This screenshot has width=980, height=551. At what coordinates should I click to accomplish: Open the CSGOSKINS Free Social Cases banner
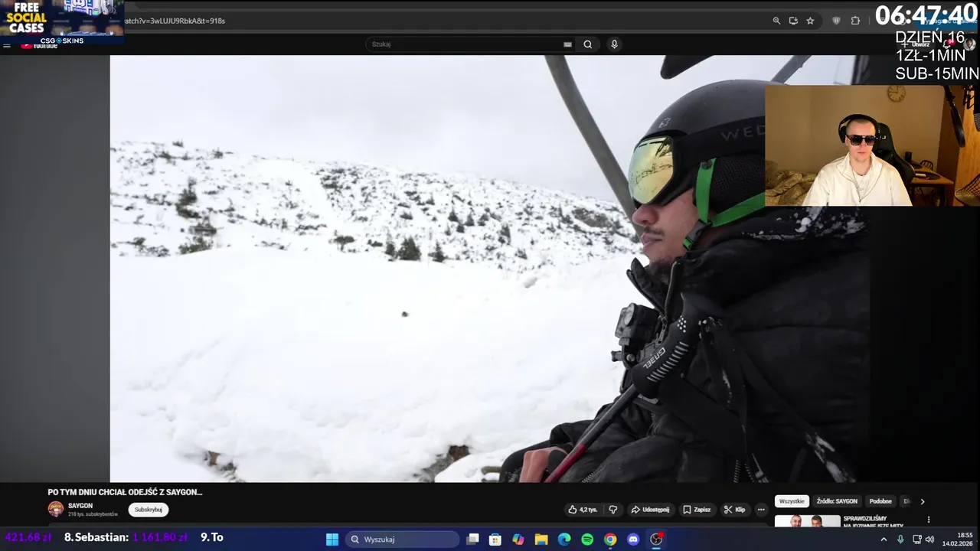[62, 21]
